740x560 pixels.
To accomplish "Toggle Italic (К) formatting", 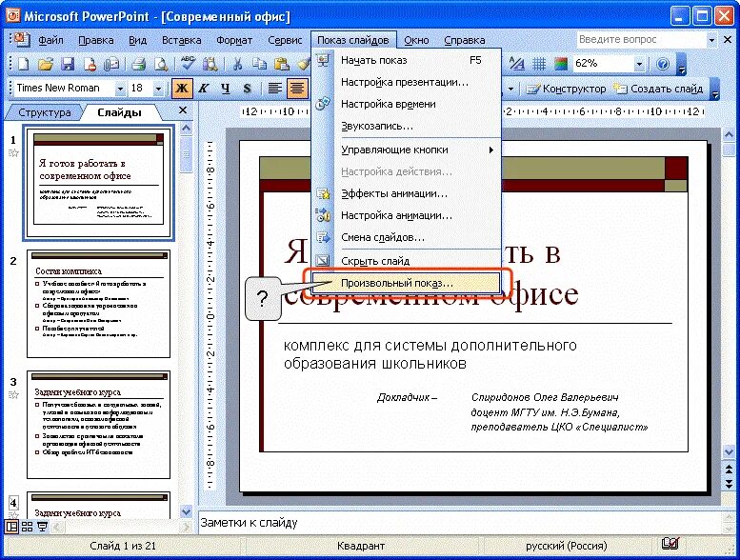I will pos(204,89).
